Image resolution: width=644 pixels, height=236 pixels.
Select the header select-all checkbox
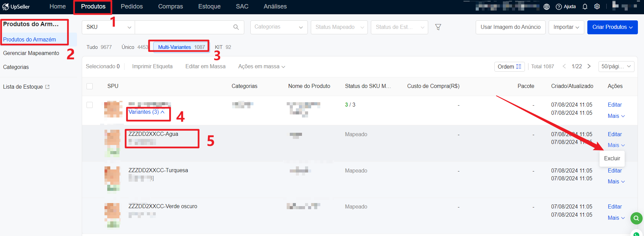[x=90, y=86]
